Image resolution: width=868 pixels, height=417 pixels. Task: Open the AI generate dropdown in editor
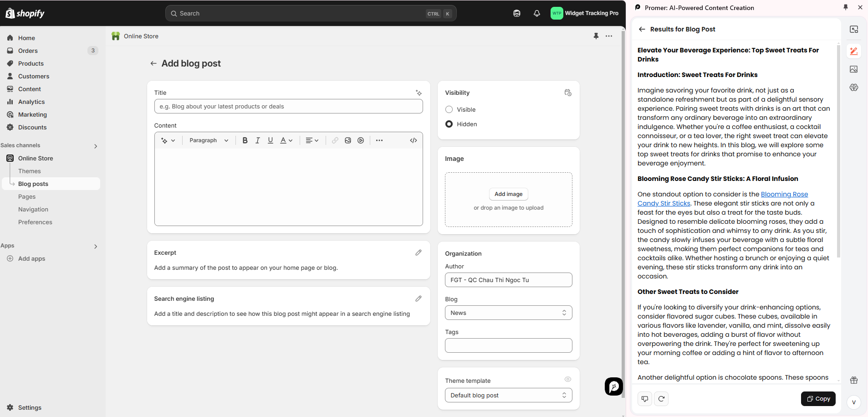(168, 140)
